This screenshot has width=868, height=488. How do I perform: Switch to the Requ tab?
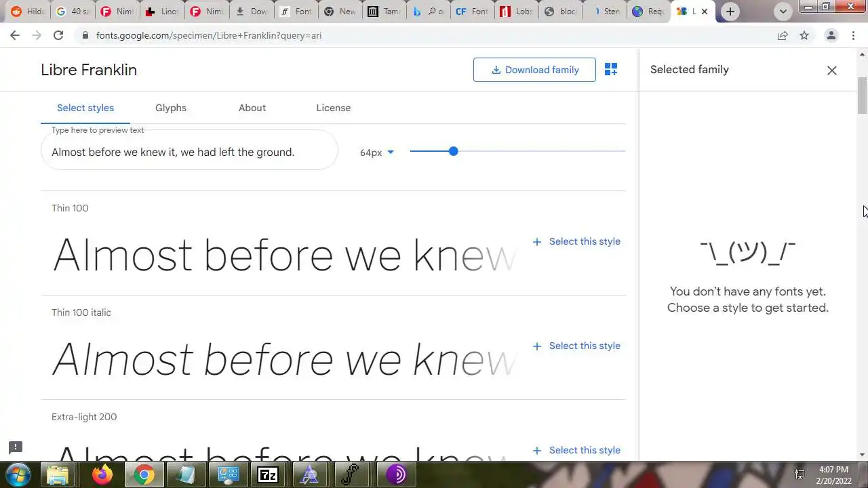tap(648, 12)
